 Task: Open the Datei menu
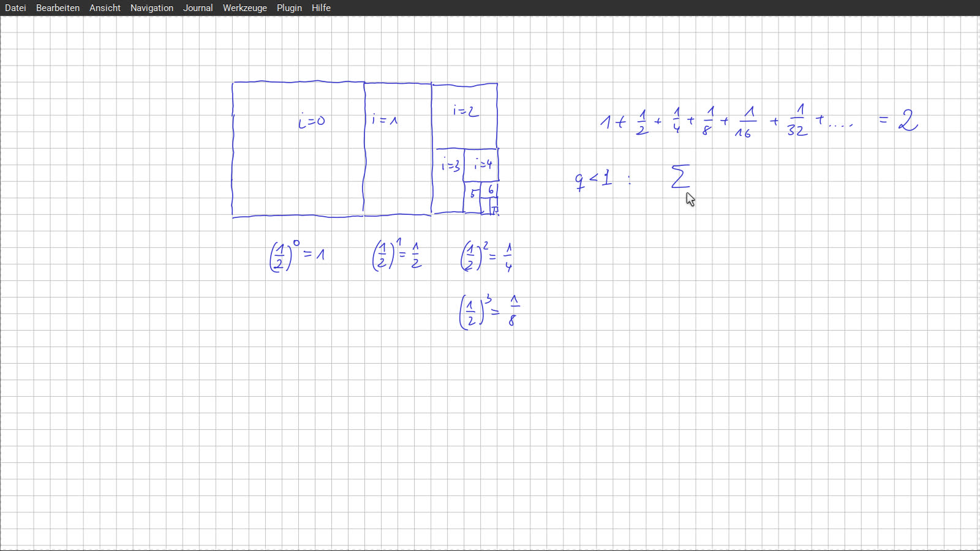(15, 8)
